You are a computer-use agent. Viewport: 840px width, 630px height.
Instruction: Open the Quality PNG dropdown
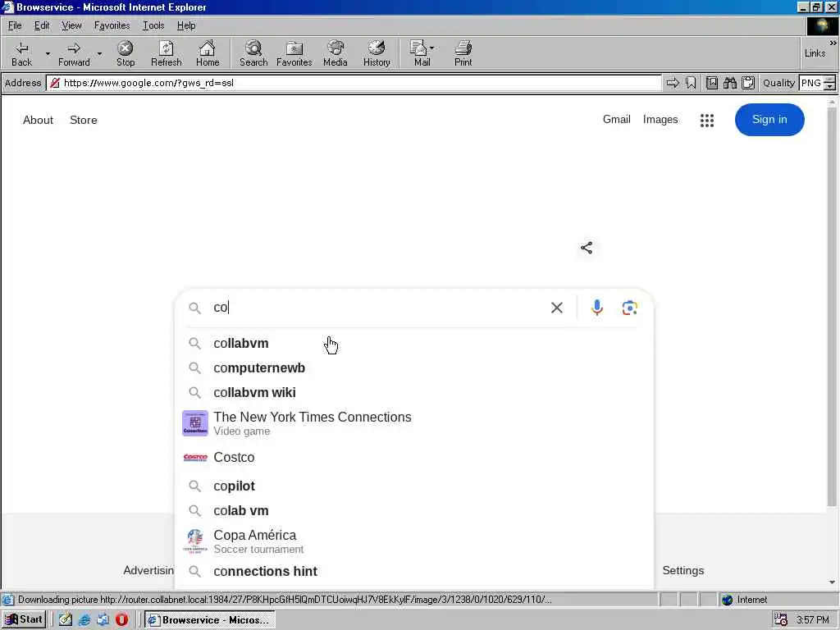pos(829,83)
